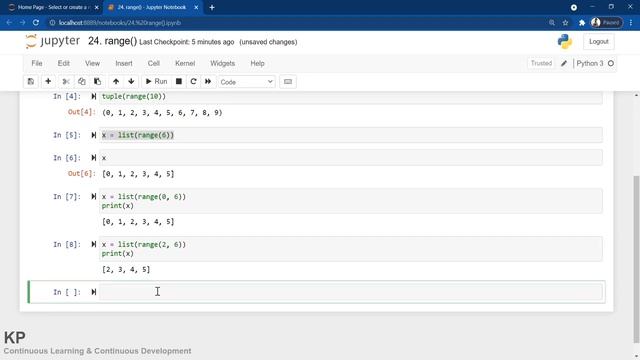Click the Jupyter logo
This screenshot has width=640, height=360.
click(x=52, y=41)
